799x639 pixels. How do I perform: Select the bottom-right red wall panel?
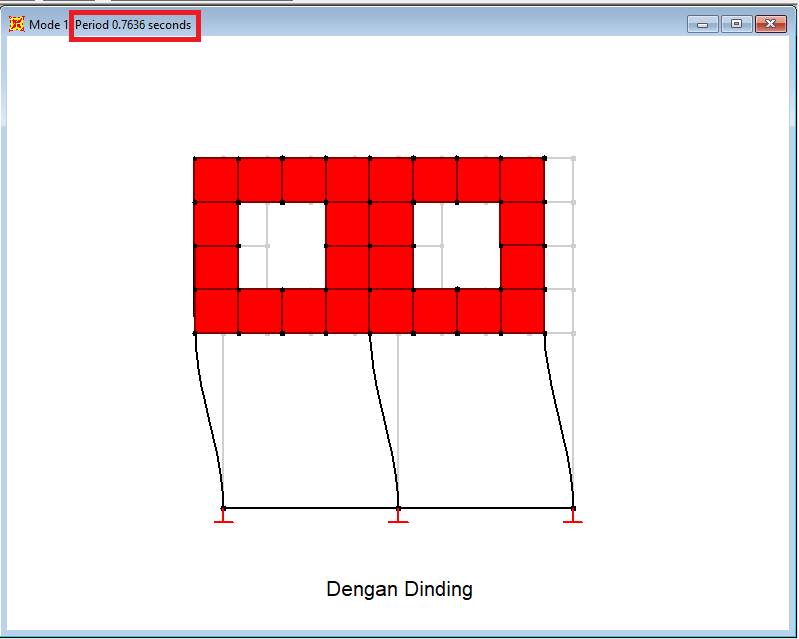coord(522,311)
